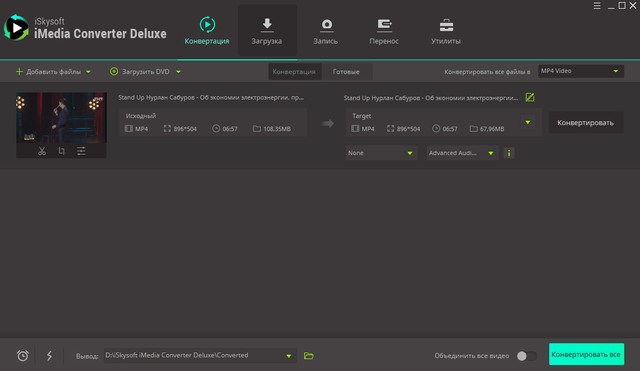Click the iSkysoft app logo

[16, 28]
